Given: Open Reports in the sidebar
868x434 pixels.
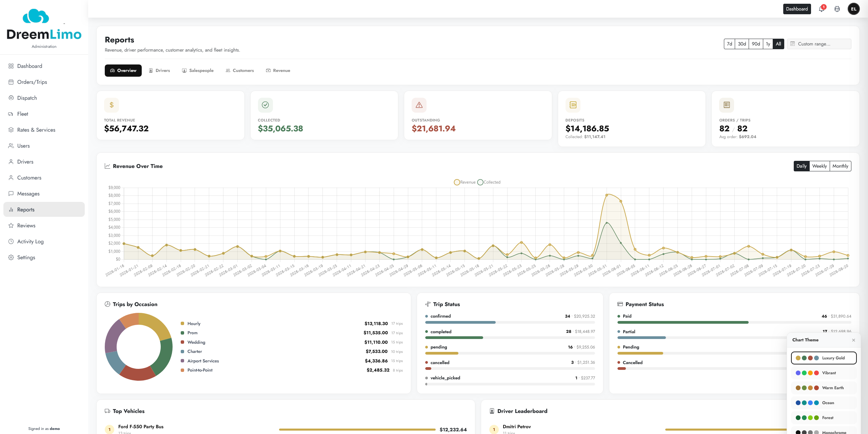Looking at the screenshot, I should click(x=44, y=209).
